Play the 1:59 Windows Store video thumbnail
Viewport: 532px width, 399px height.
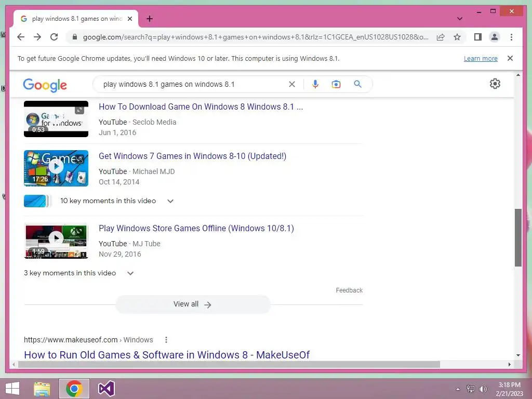coord(56,241)
